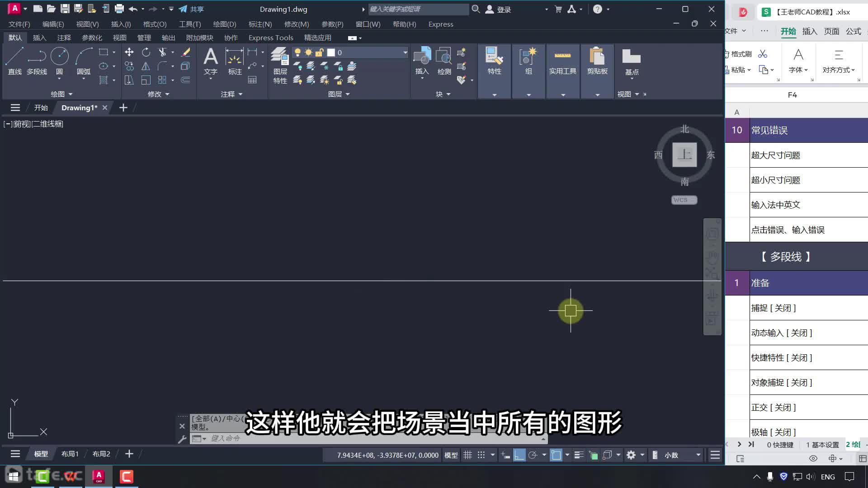Expand the Modify (修改) panel

159,94
